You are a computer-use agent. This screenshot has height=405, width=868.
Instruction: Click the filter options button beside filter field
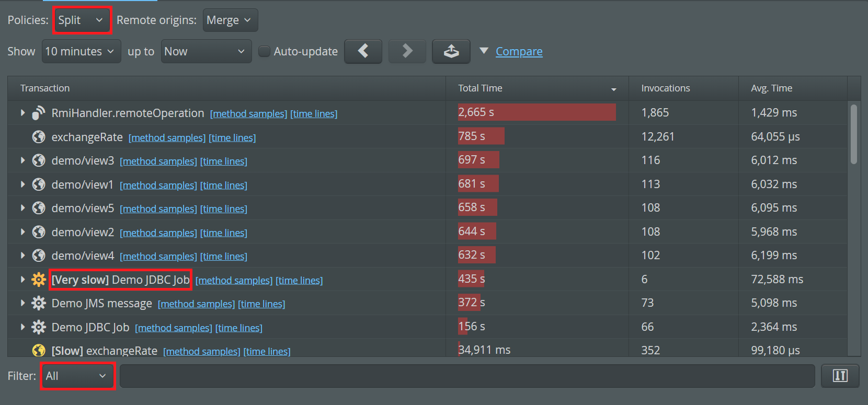[840, 376]
